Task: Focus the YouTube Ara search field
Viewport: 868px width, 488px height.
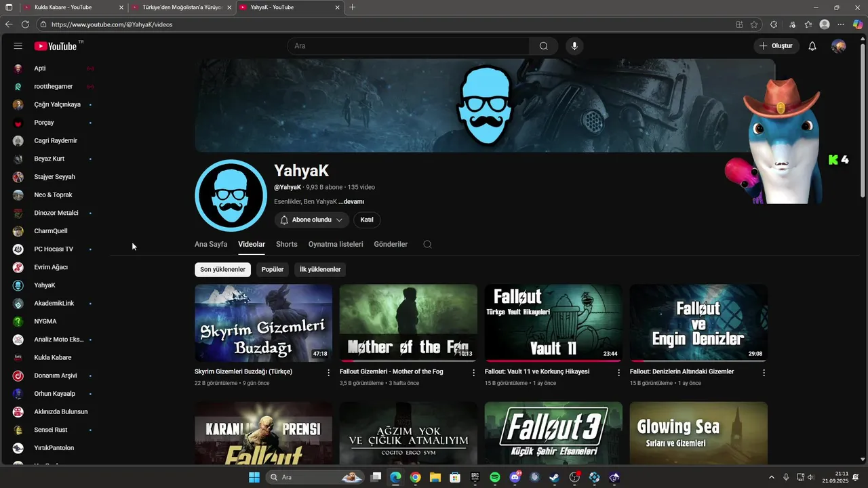Action: (408, 46)
